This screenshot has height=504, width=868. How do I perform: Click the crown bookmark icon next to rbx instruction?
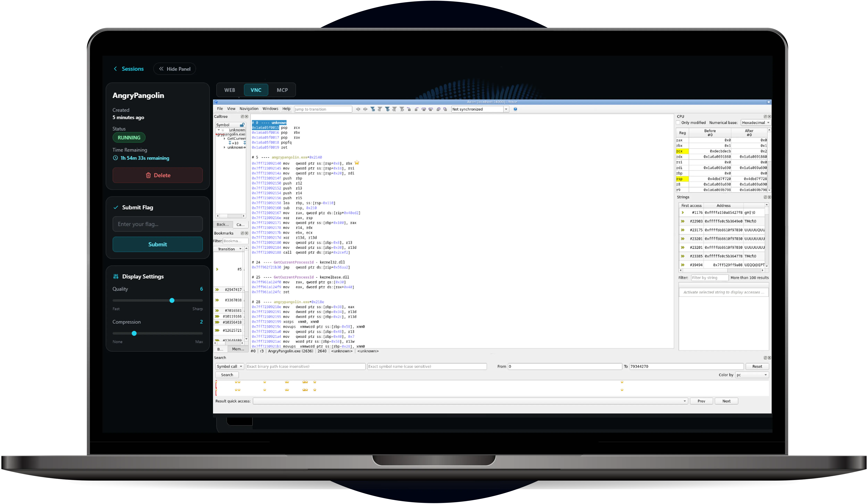(x=357, y=162)
